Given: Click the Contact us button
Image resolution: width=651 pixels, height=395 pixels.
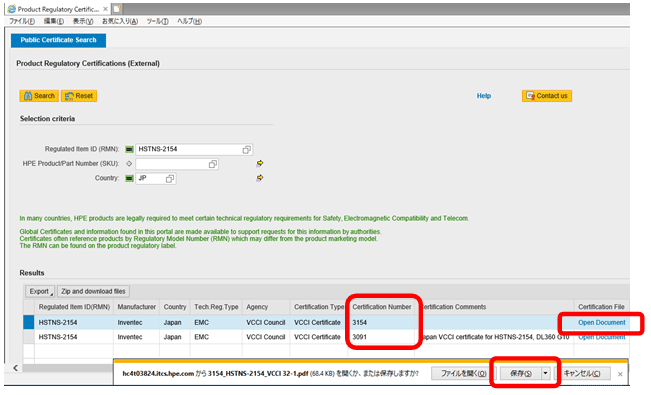Looking at the screenshot, I should coord(547,96).
